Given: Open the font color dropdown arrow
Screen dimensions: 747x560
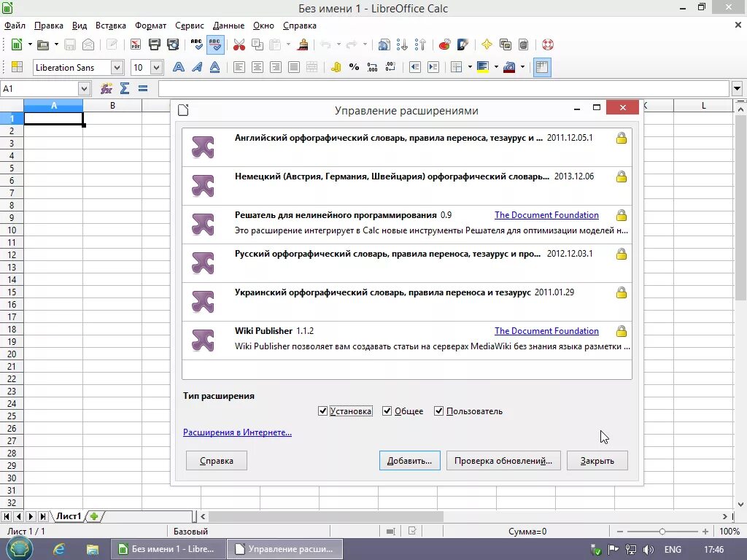Looking at the screenshot, I should click(x=522, y=68).
